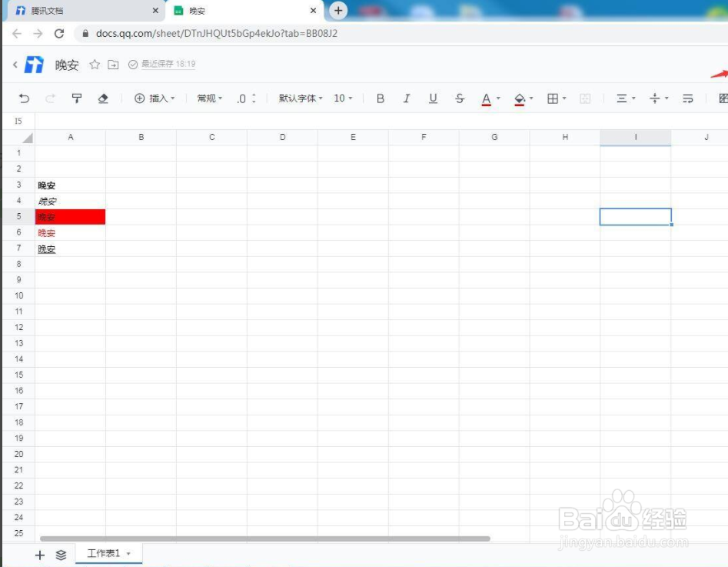Click the add sheet plus icon
This screenshot has width=728, height=567.
pos(40,555)
